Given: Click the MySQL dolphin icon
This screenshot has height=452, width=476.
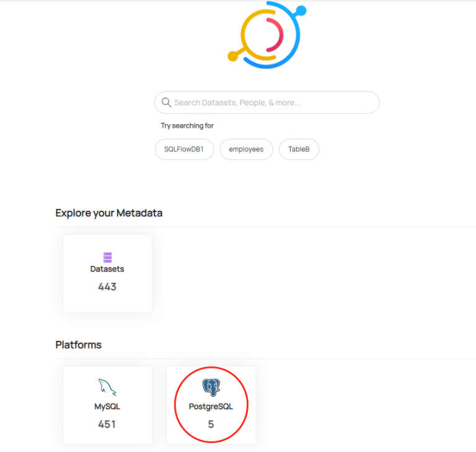Looking at the screenshot, I should tap(107, 388).
